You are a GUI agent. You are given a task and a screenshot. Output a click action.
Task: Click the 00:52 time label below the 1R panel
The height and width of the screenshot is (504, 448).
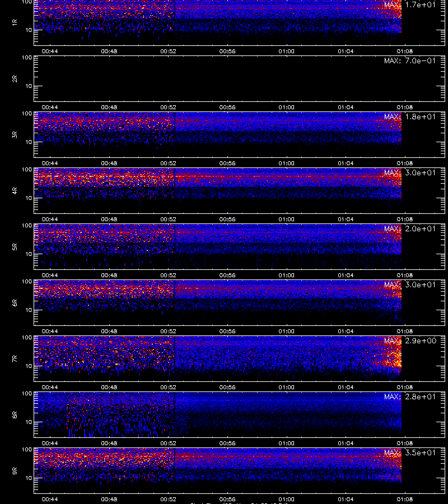(168, 51)
